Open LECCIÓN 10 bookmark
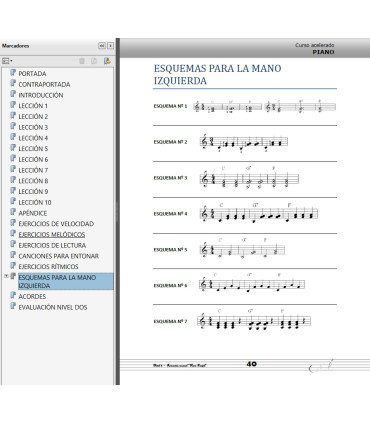This screenshot has height=423, width=370. [x=35, y=202]
